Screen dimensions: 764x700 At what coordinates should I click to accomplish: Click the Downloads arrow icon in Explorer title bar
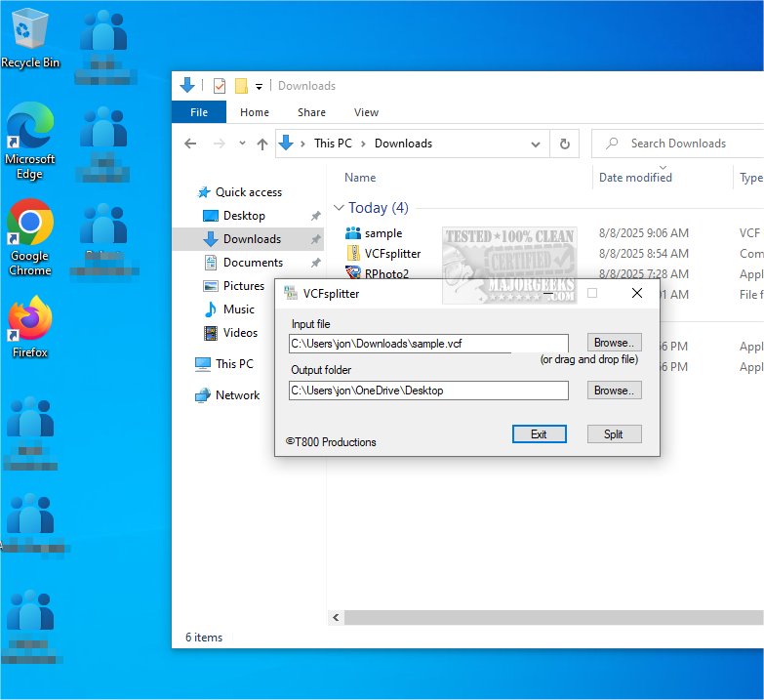(x=187, y=85)
